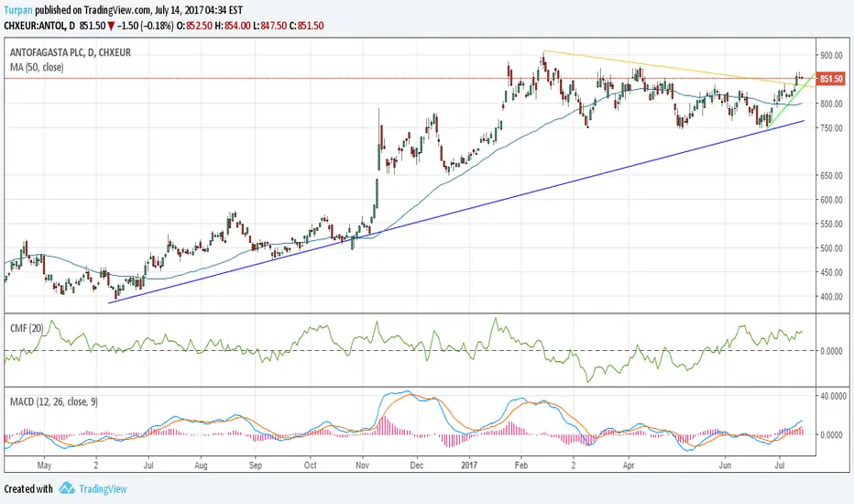Click the Sep date axis label
The image size is (854, 504).
coord(256,466)
